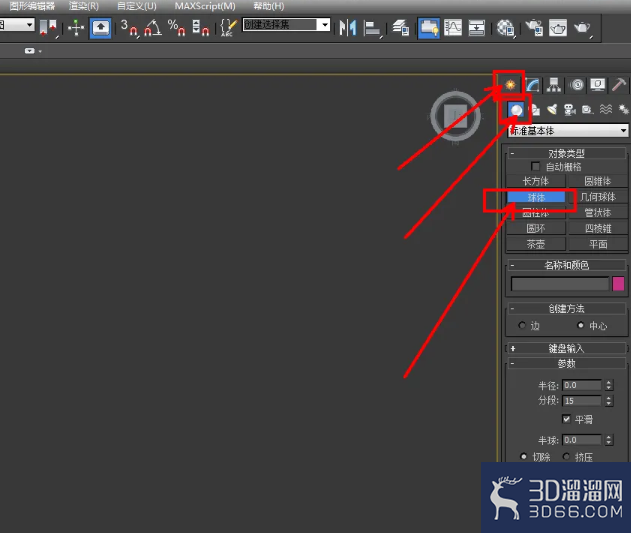Open the Curve Editor icon
The height and width of the screenshot is (533, 631).
[x=453, y=28]
